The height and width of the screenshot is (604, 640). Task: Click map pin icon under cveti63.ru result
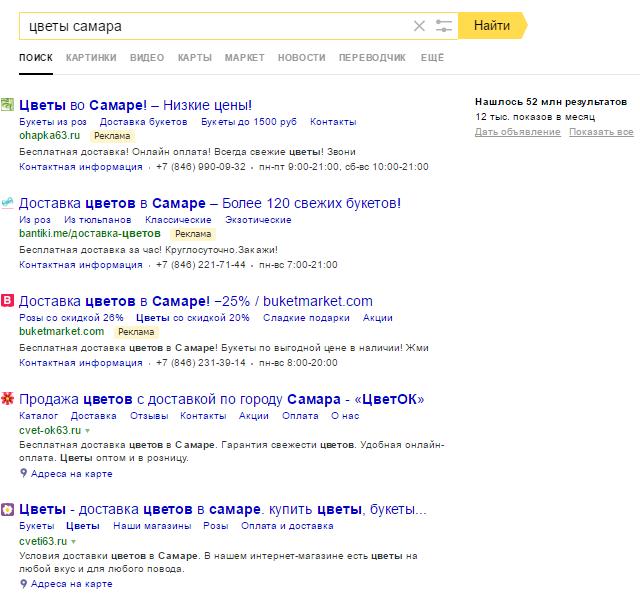coord(24,584)
